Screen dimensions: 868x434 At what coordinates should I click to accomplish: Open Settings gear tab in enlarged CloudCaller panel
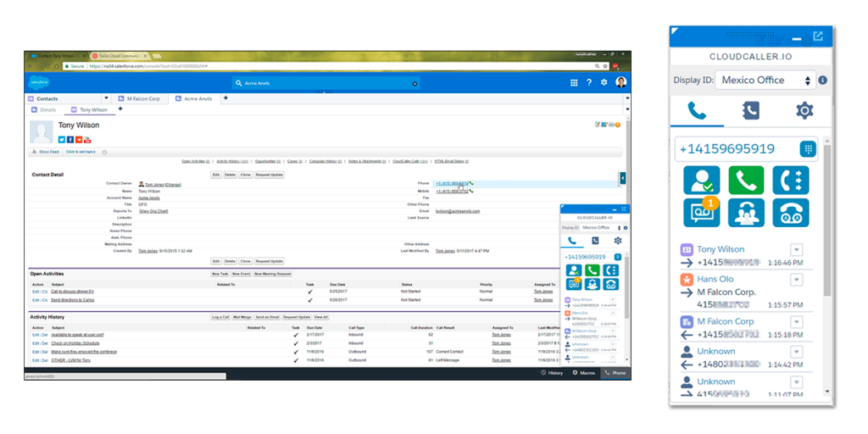tap(804, 111)
